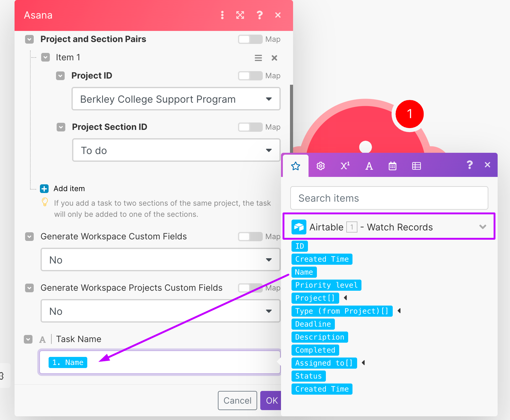510x420 pixels.
Task: Expand Assigned to[] array arrow
Action: pyautogui.click(x=363, y=363)
